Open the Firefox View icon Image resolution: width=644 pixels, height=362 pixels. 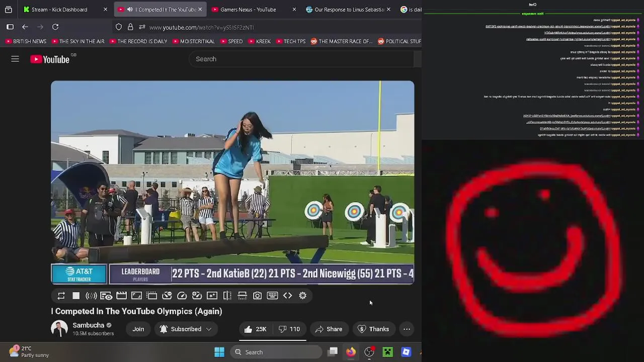point(9,10)
